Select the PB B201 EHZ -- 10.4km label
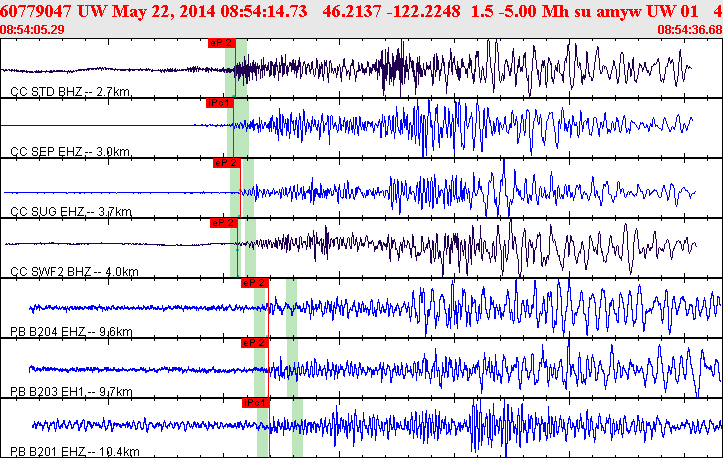Screen dimensions: 723x458 [x=75, y=451]
